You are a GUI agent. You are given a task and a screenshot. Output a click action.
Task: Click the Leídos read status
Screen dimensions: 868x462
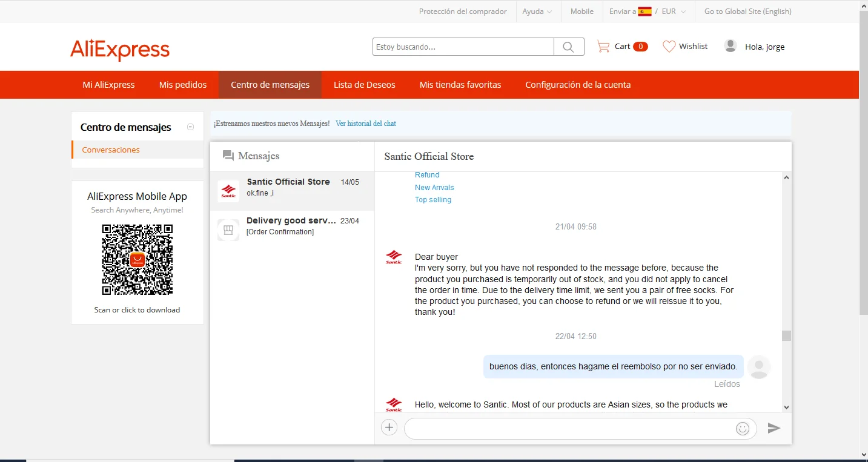727,384
